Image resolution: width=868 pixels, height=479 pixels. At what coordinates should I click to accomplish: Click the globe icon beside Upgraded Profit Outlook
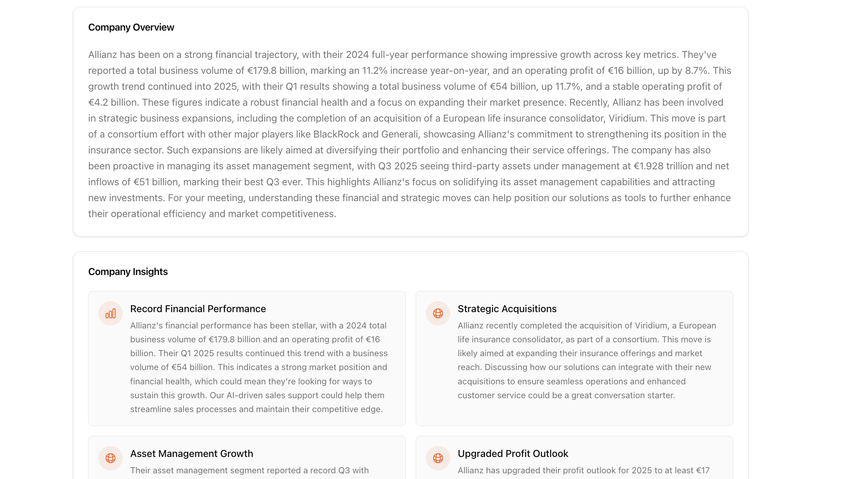(x=438, y=458)
